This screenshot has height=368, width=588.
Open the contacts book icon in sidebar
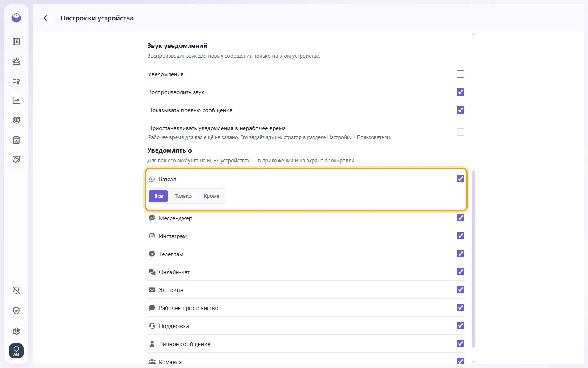(16, 42)
